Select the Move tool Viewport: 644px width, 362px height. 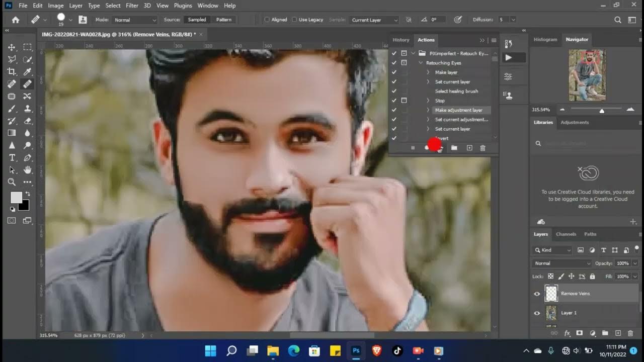point(12,47)
